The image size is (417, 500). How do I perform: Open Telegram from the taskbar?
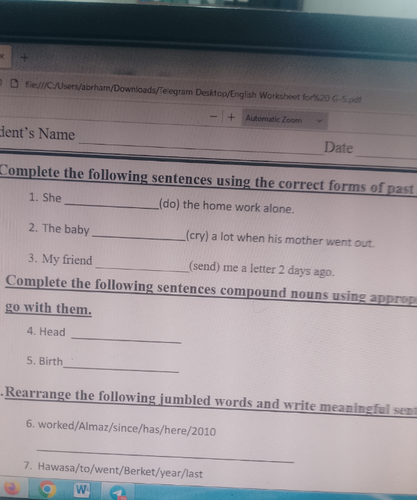[x=118, y=493]
